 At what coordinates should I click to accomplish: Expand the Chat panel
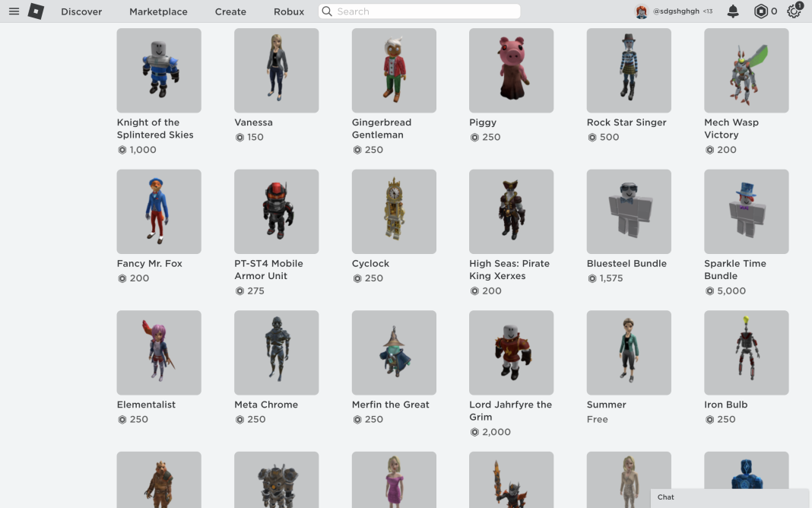tap(730, 497)
